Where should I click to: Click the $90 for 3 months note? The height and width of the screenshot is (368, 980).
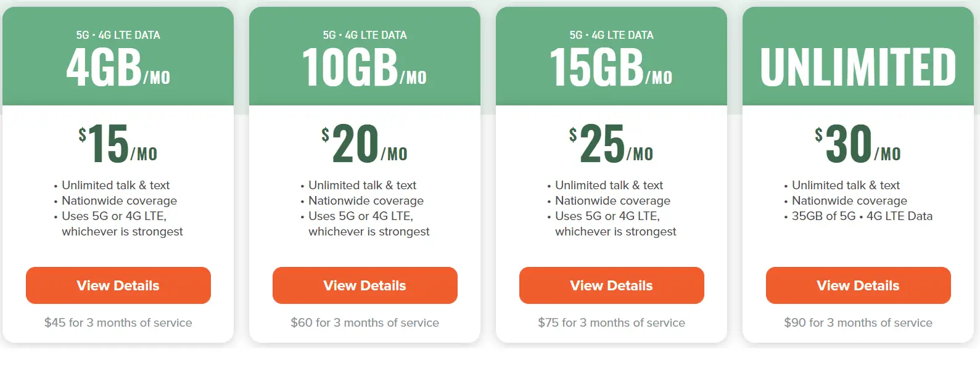point(858,322)
